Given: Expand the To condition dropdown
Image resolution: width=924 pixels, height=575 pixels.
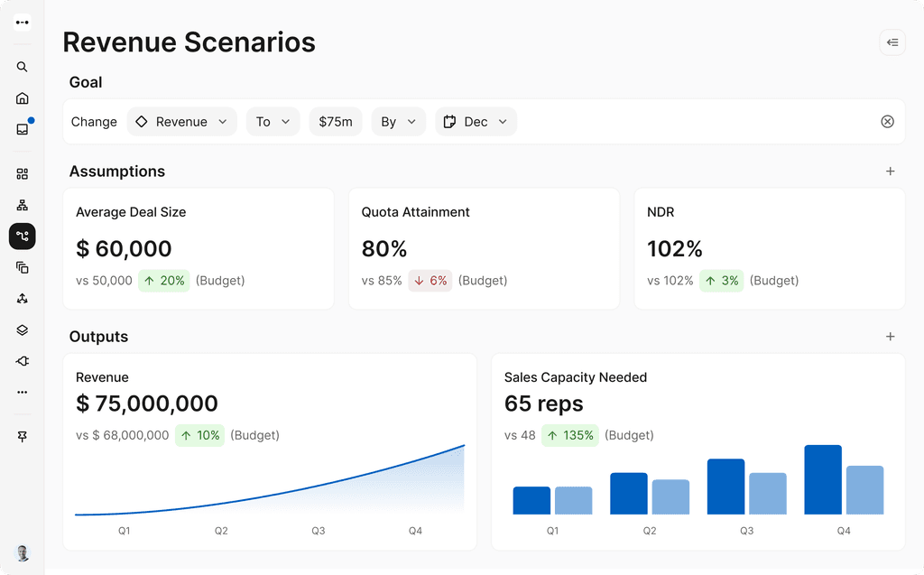Looking at the screenshot, I should point(273,121).
